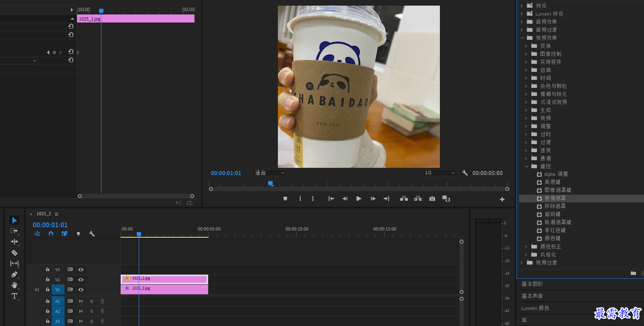
Task: Solo audio track A2
Action: pos(91,311)
